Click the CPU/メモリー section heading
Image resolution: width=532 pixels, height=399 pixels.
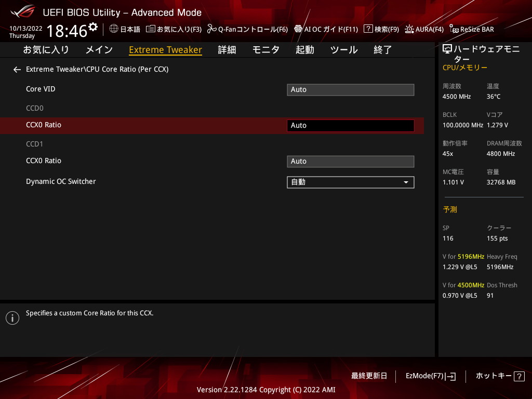pos(465,68)
